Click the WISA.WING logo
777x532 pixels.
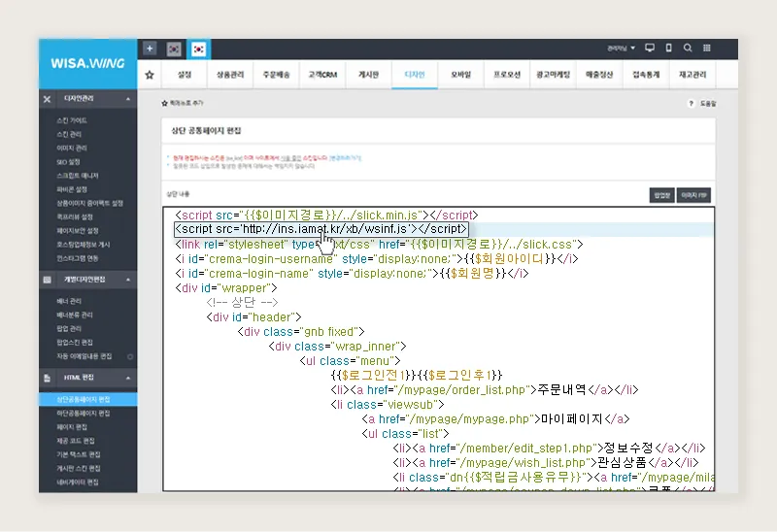click(87, 63)
